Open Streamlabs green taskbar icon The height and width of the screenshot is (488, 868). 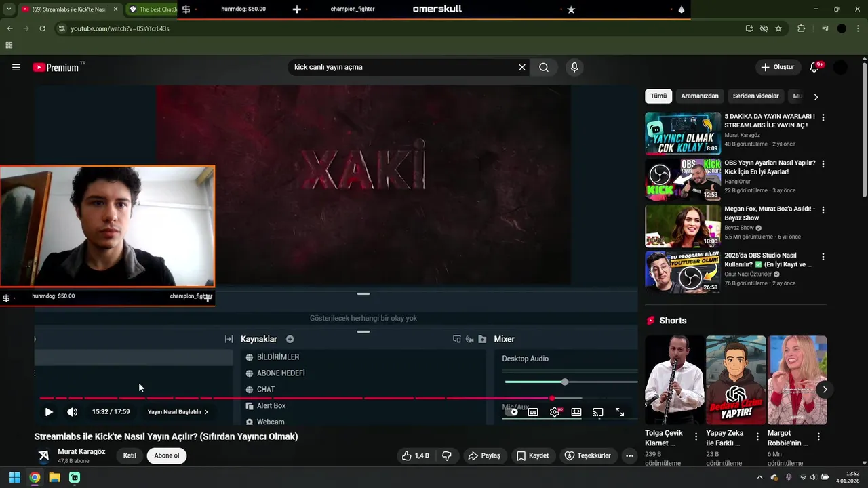point(75,477)
